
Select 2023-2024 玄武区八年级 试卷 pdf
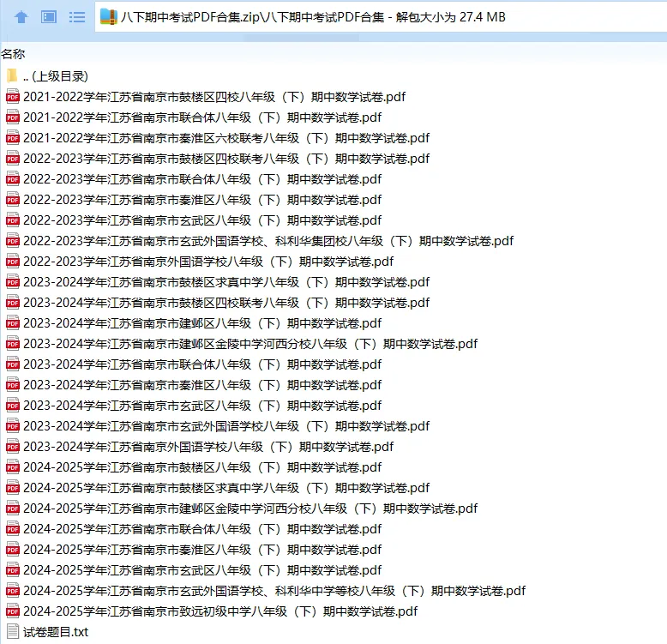point(194,406)
